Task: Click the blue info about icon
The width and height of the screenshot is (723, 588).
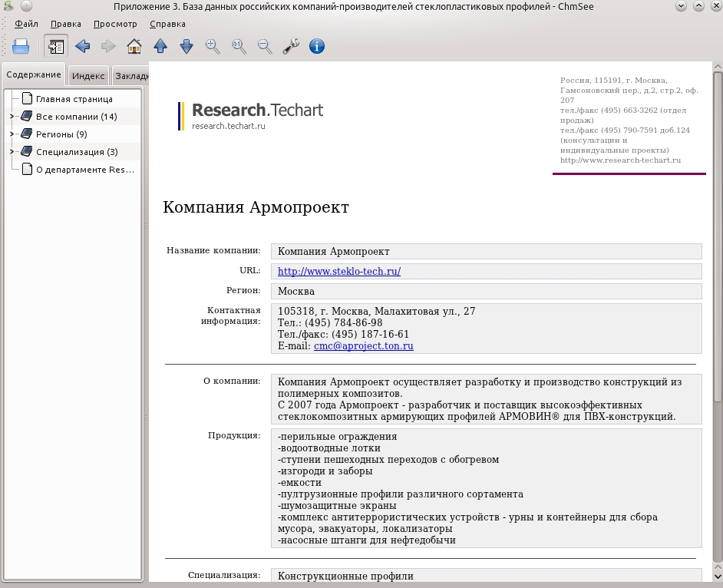Action: coord(317,46)
